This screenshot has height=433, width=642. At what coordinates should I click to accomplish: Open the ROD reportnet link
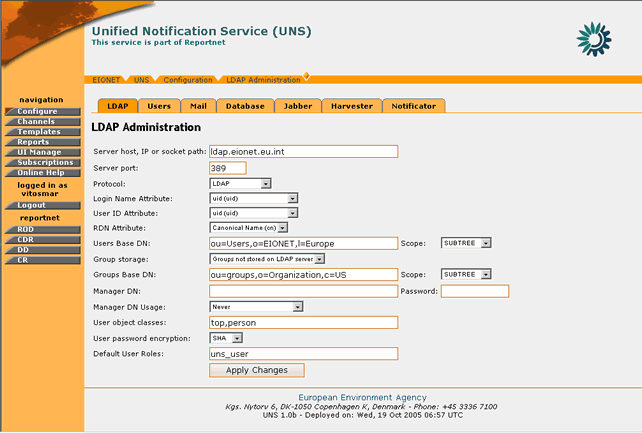tap(43, 230)
